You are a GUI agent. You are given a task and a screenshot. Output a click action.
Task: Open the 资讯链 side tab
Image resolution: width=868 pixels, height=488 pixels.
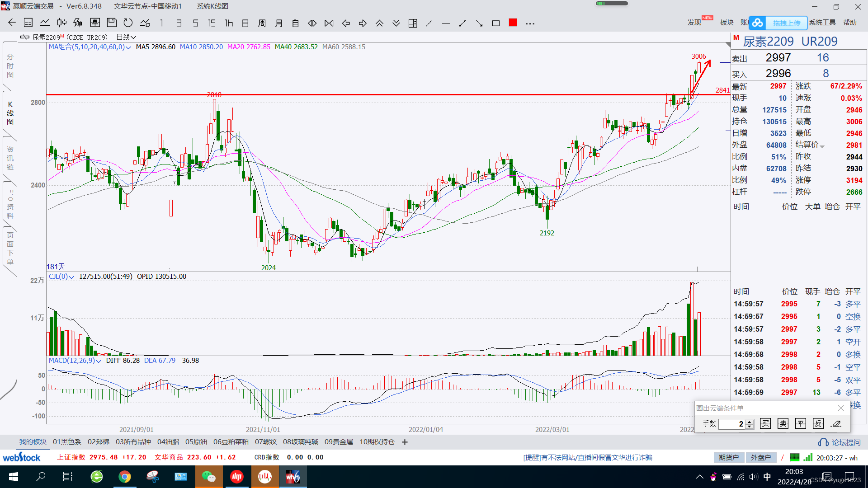[10, 158]
